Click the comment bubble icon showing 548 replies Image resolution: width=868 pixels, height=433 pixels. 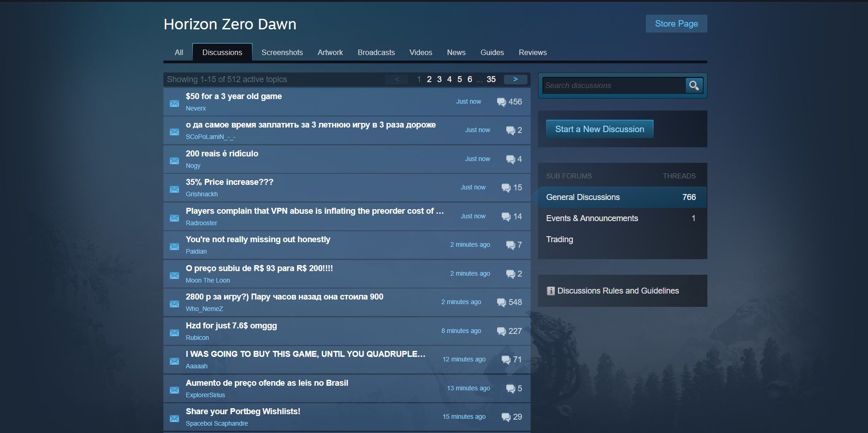[x=501, y=302]
